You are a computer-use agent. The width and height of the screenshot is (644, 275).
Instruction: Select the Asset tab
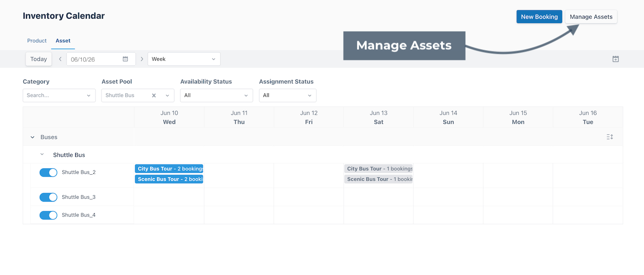click(63, 41)
